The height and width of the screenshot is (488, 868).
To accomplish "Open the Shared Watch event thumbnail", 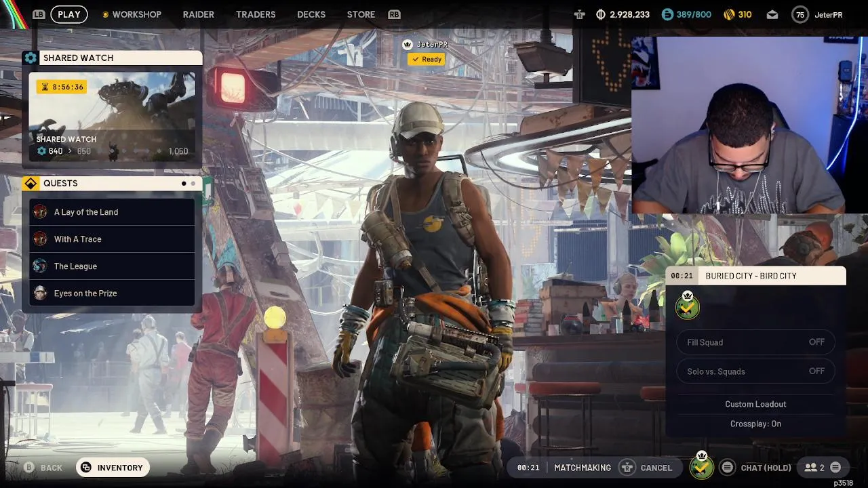I will (113, 116).
